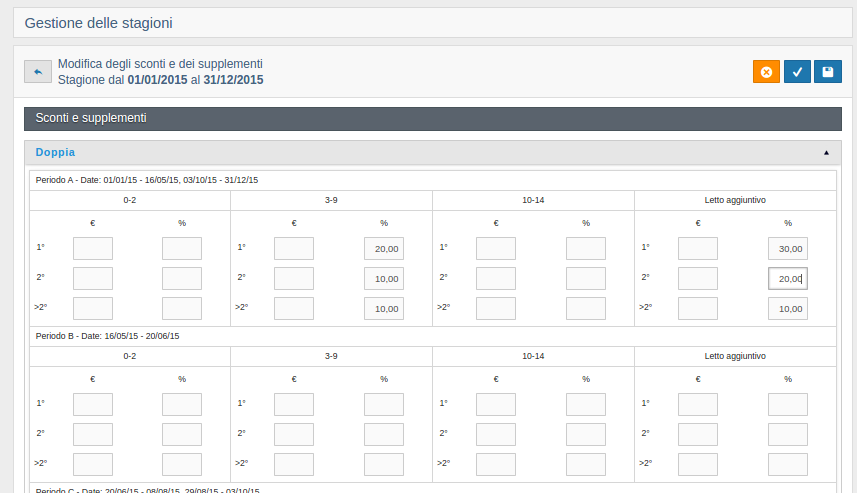Focus Periodo B 3-9 2° percent field
Viewport: 857px width, 493px height.
click(384, 434)
